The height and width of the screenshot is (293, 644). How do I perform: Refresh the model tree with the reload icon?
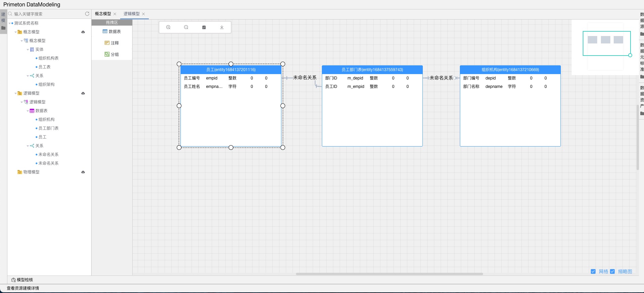click(x=87, y=14)
